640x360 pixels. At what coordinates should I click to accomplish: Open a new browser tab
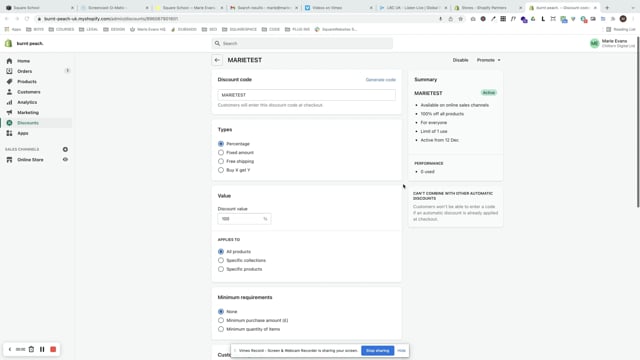[x=607, y=8]
